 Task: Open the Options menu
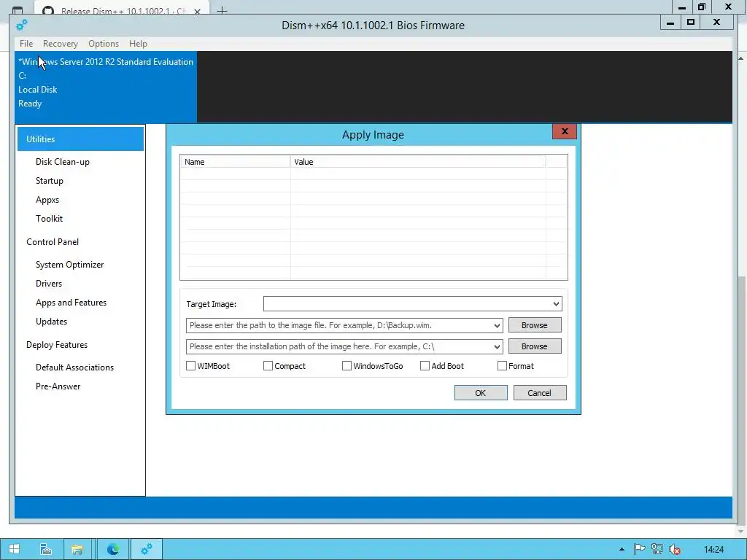point(104,43)
